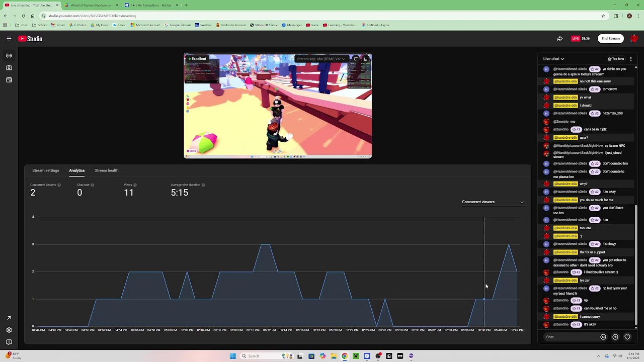Viewport: 644px width, 362px height.
Task: Click the exit arrow icon in left sidebar
Action: (9, 318)
